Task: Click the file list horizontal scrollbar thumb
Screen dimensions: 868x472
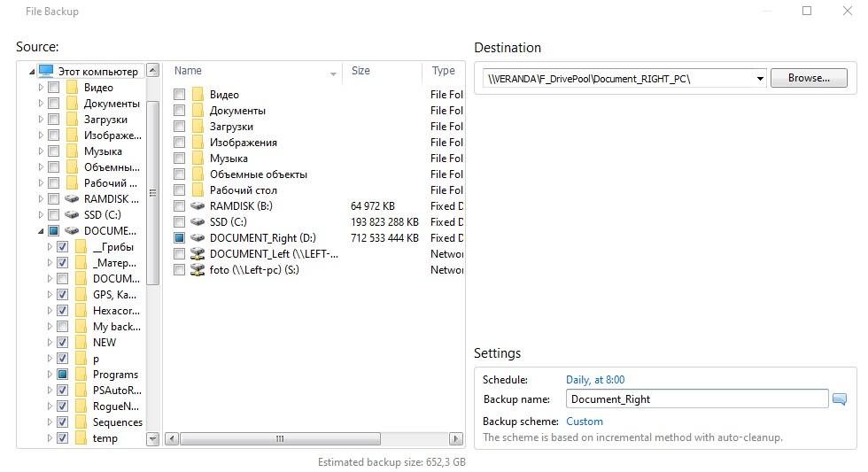Action: click(280, 439)
